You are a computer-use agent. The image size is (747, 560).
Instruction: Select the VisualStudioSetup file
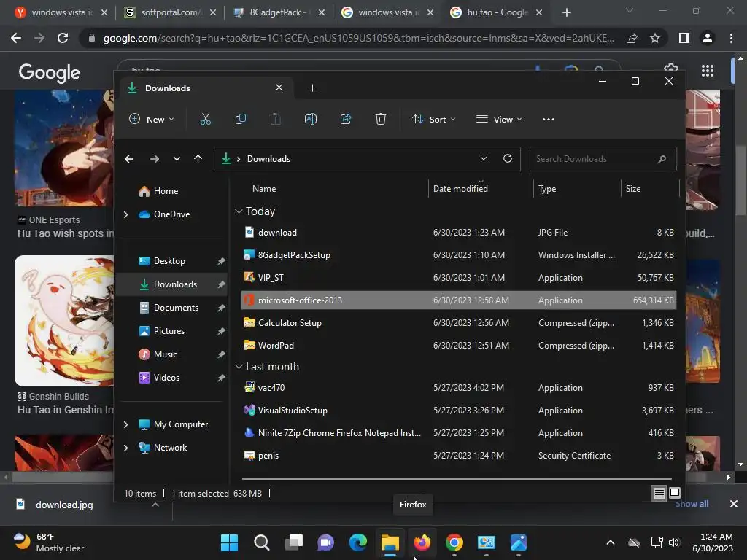(458, 411)
